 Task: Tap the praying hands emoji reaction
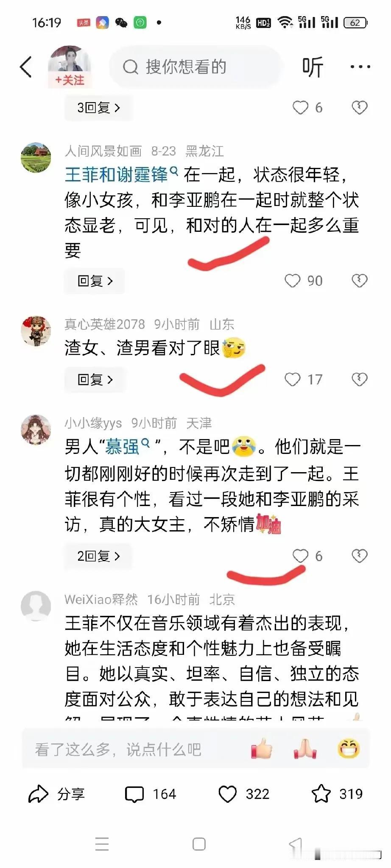click(x=305, y=749)
